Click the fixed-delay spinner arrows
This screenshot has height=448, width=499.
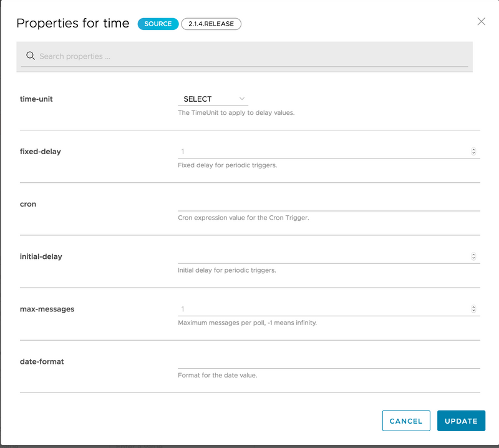pos(473,151)
